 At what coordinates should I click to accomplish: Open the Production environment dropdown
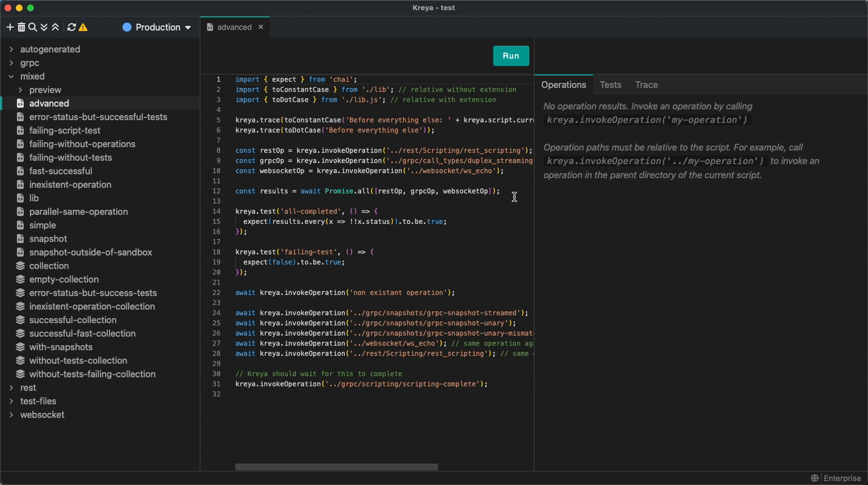[157, 27]
